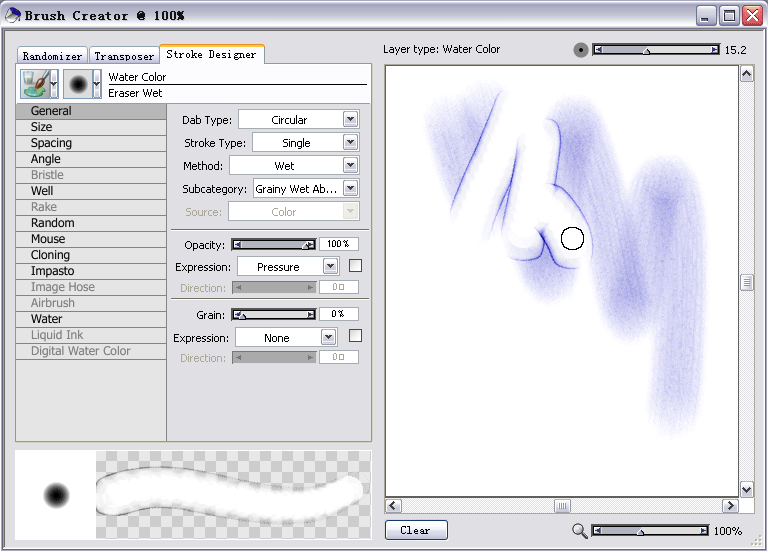Click the Water Color brush category icon
Screen dimensions: 768x552
pos(35,84)
